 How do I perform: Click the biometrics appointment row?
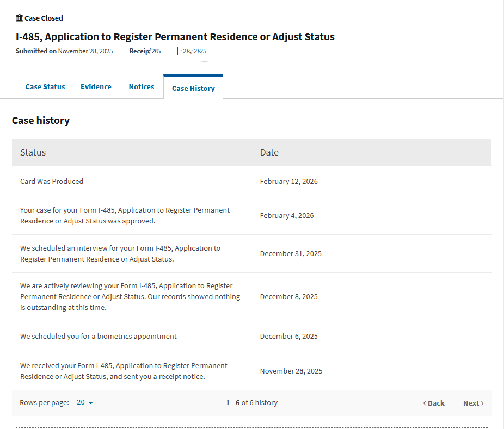251,337
